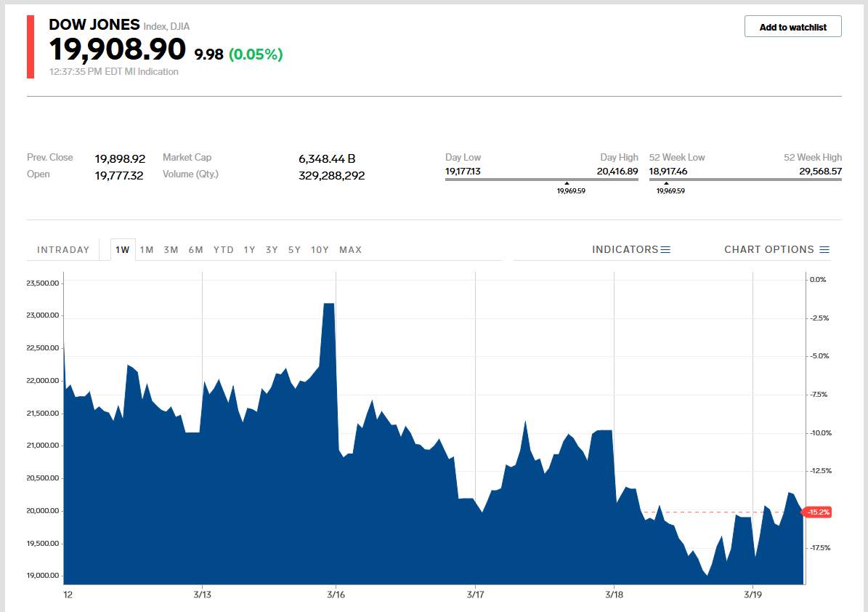The image size is (868, 612).
Task: Display the 10Y chart range
Action: 320,250
